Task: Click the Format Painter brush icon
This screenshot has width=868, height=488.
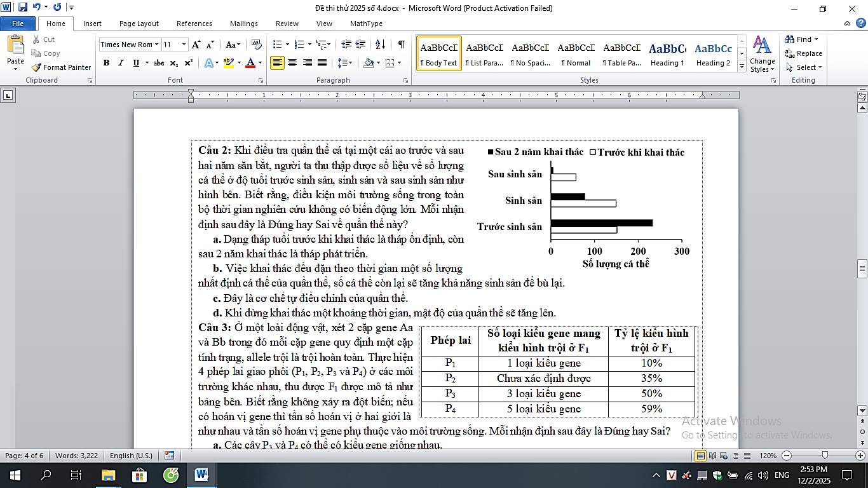Action: (37, 67)
